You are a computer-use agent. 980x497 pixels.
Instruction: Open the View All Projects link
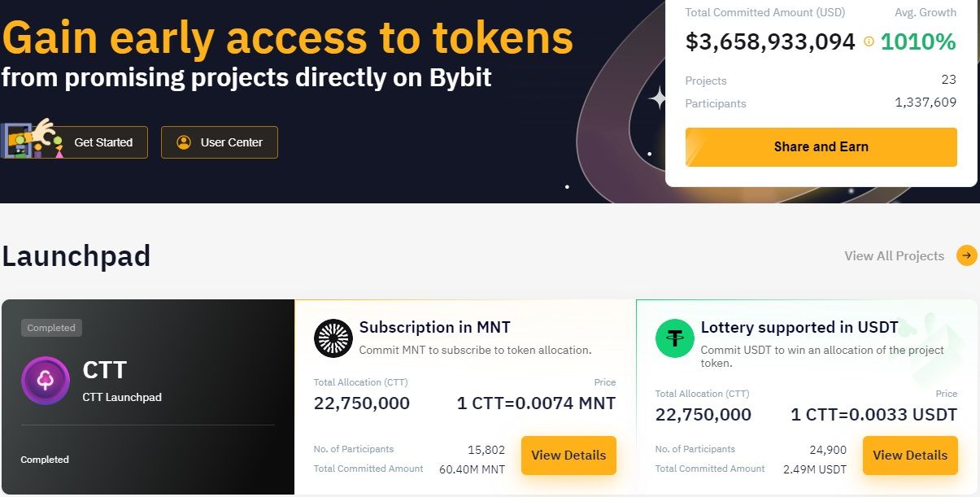pos(894,255)
